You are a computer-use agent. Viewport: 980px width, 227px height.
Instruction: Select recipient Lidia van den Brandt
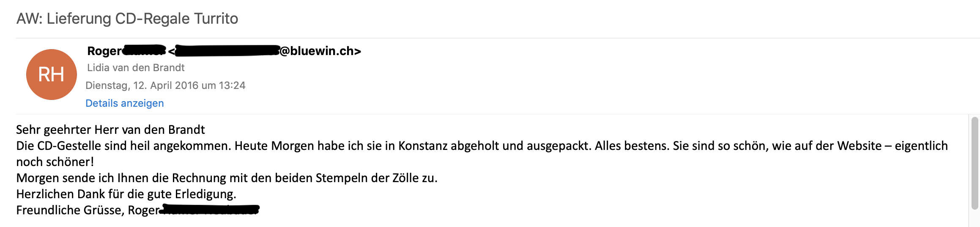(136, 68)
